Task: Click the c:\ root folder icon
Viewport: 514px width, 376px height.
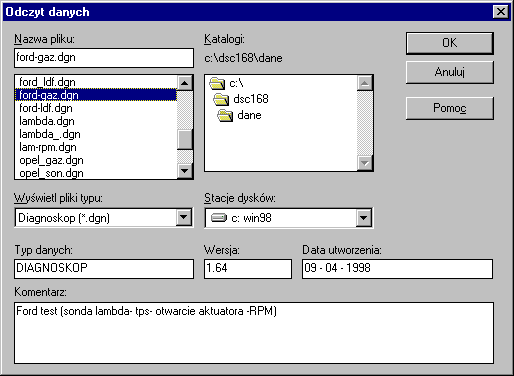Action: click(217, 83)
